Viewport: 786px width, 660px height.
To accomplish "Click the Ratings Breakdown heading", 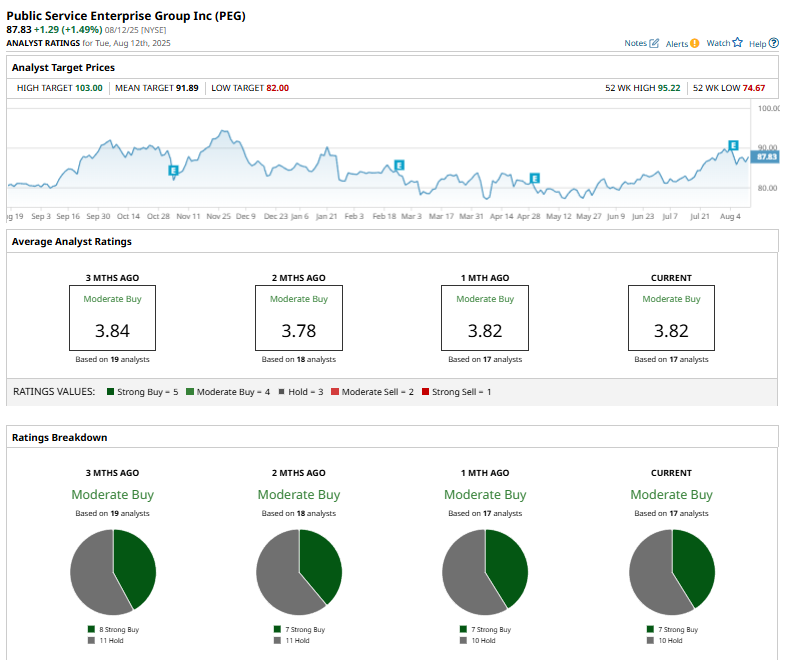I will point(59,437).
